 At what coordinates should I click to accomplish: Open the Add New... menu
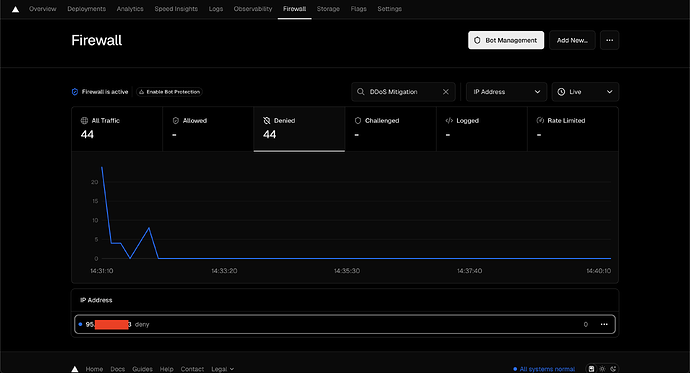point(572,40)
